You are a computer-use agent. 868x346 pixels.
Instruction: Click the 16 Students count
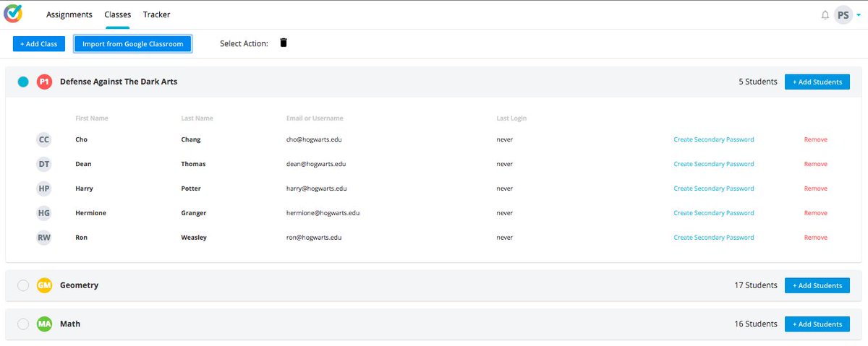tap(756, 324)
